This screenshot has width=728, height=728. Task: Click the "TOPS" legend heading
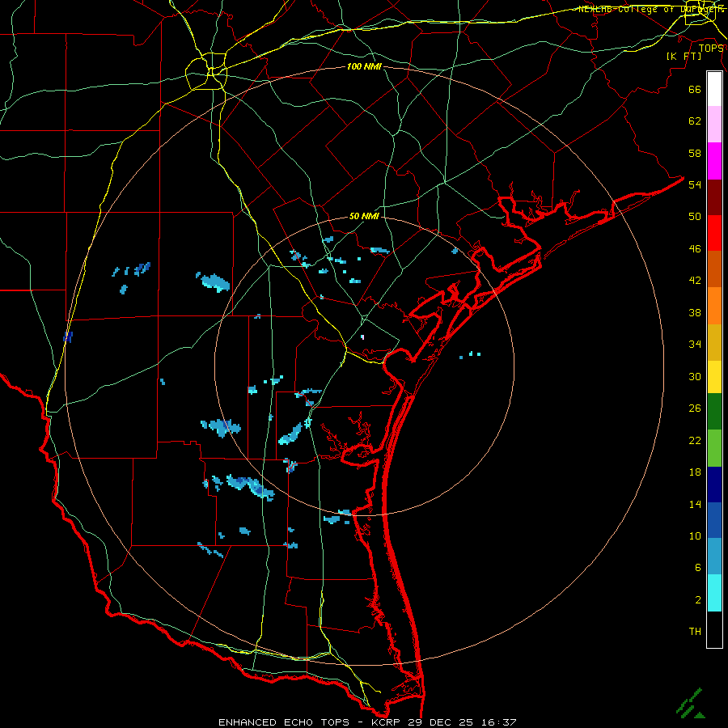tap(711, 49)
